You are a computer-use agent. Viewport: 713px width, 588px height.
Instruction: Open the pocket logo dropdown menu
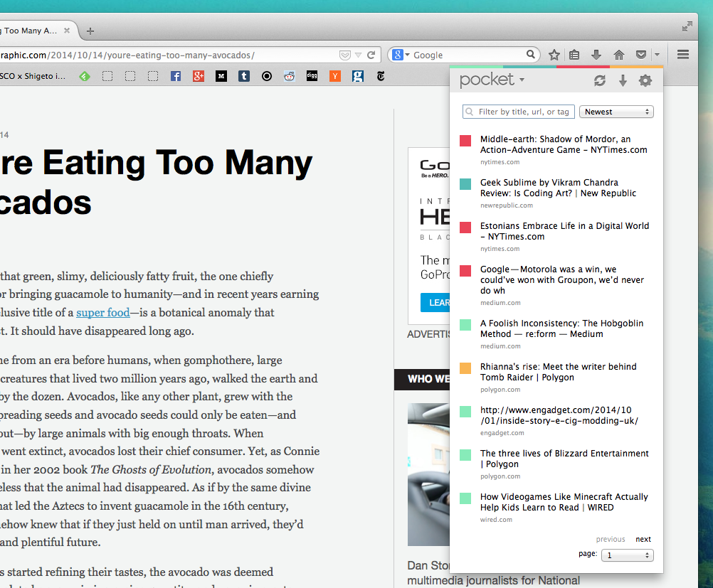click(x=492, y=80)
